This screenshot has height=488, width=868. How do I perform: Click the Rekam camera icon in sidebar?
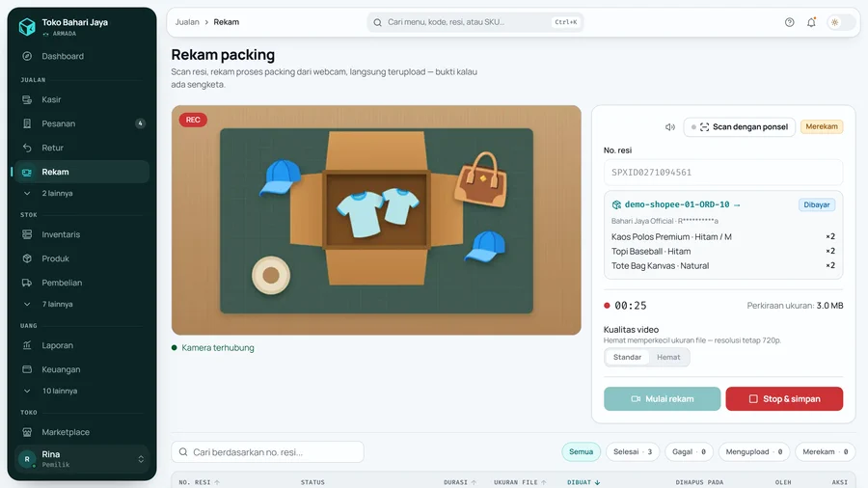coord(27,172)
